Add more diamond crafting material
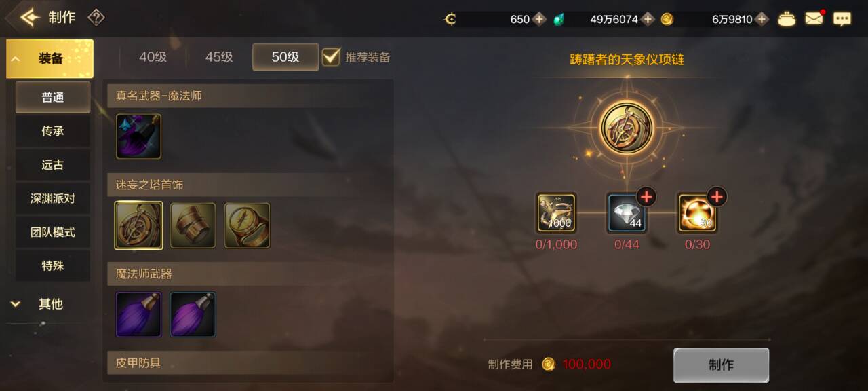This screenshot has height=391, width=868. (646, 197)
